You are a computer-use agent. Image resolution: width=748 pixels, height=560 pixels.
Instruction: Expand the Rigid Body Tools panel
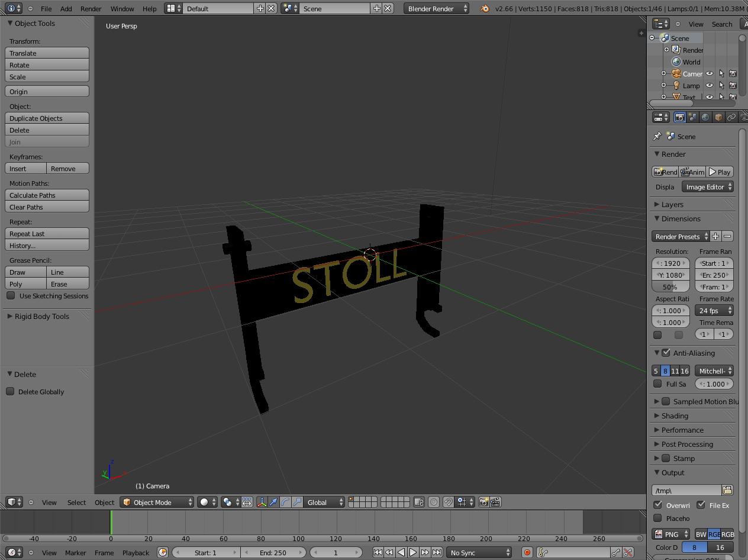42,316
